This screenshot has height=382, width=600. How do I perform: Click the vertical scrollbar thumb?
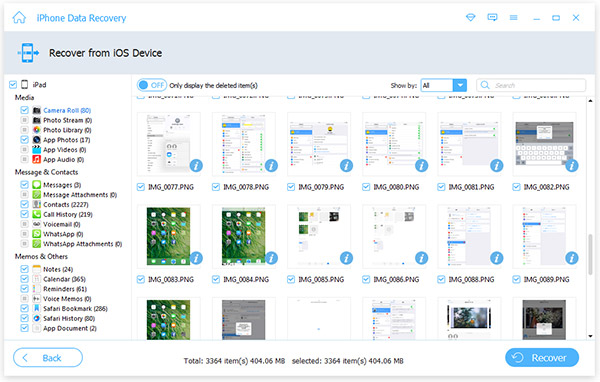tap(590, 255)
